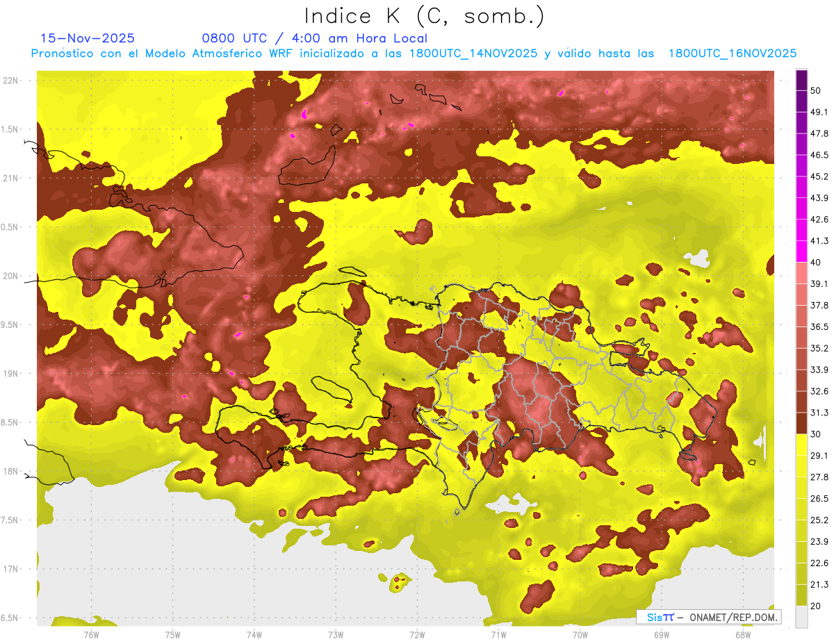Click the '23.9' colorbar value
Viewport: 834px width, 644px height.
819,542
